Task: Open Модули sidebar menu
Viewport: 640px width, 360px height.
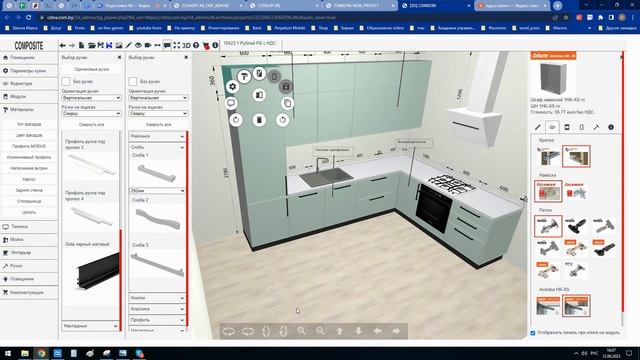Action: pos(29,97)
